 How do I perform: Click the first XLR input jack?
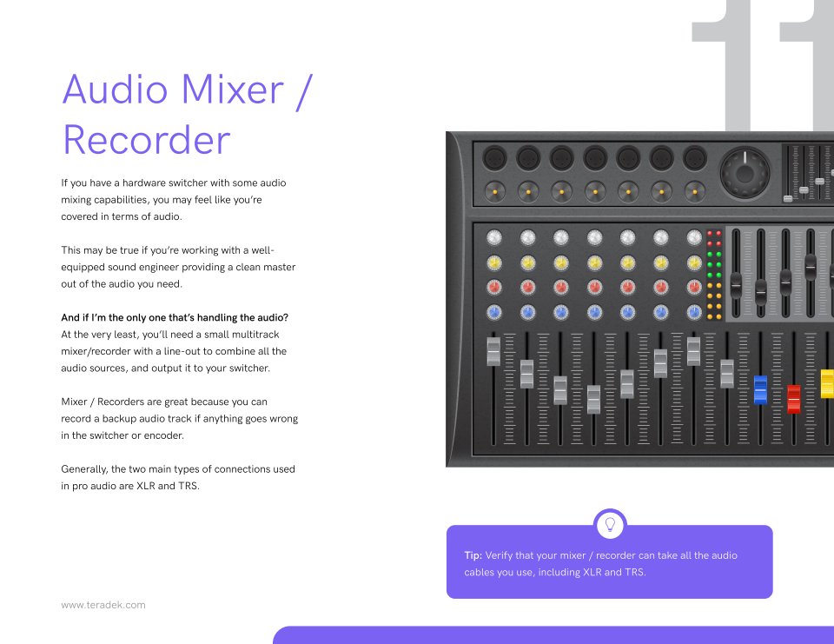tap(494, 158)
